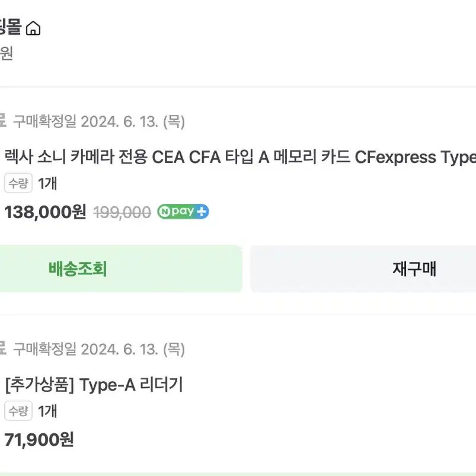Click the 1개 quantity of the memory card
This screenshot has width=476, height=476.
47,183
